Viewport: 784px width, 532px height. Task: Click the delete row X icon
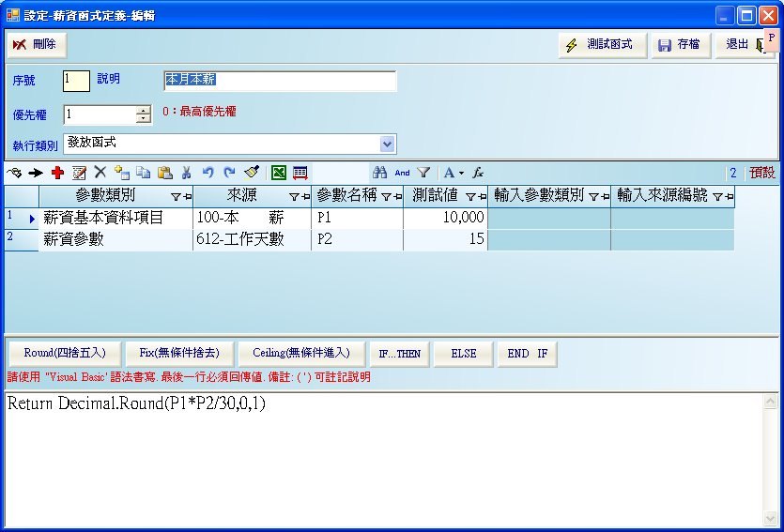[100, 173]
